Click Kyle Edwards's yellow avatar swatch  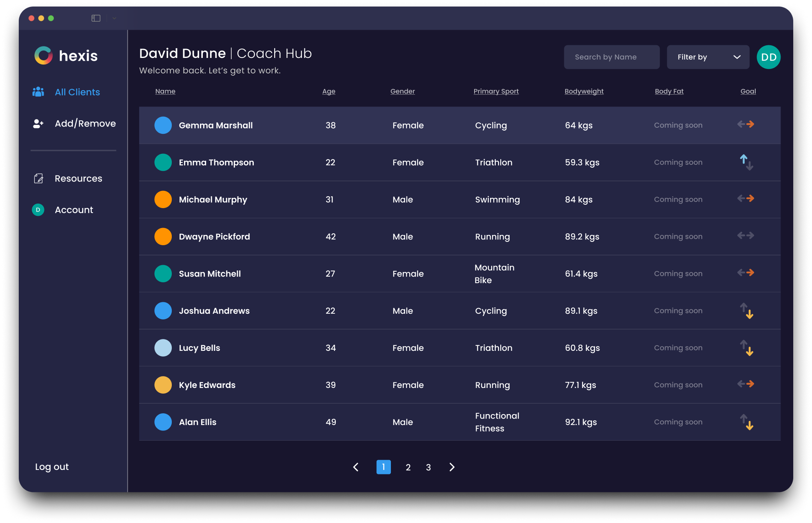pos(163,385)
